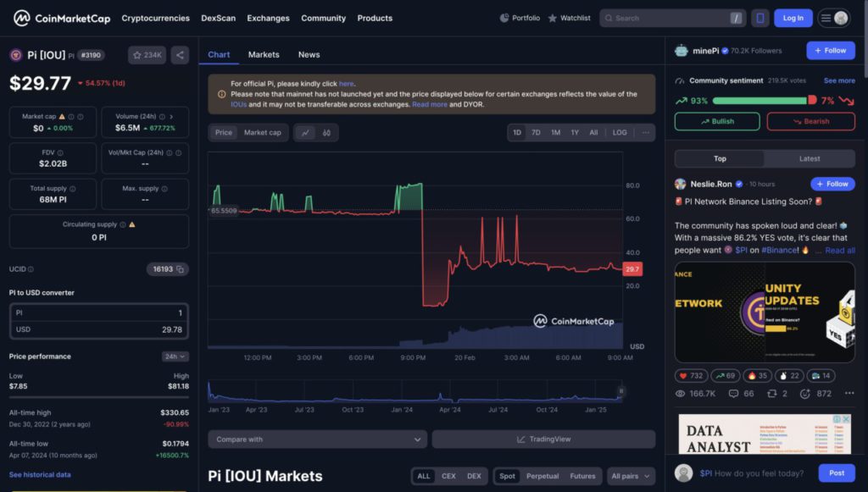This screenshot has height=492, width=868.
Task: Open the Markets tab
Action: (x=264, y=54)
